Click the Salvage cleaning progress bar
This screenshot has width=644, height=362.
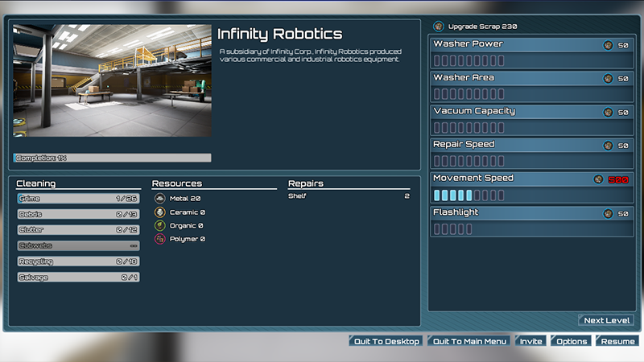pyautogui.click(x=78, y=277)
